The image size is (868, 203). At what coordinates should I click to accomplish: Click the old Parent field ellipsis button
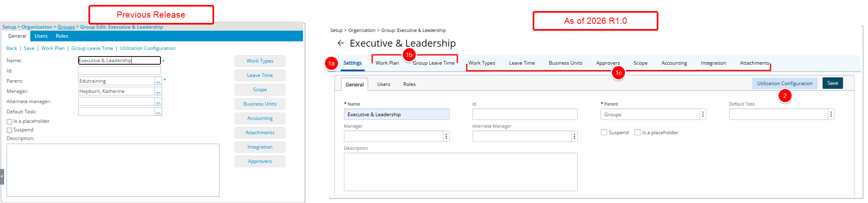pos(158,81)
